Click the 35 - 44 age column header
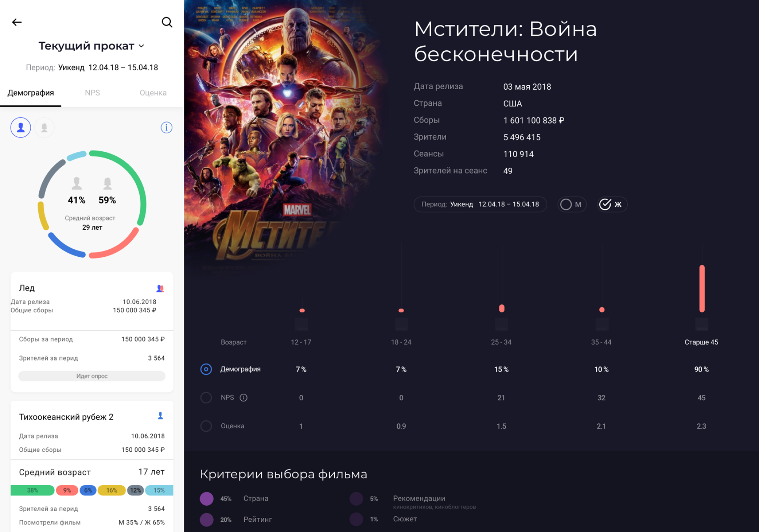The image size is (759, 532). [x=601, y=342]
